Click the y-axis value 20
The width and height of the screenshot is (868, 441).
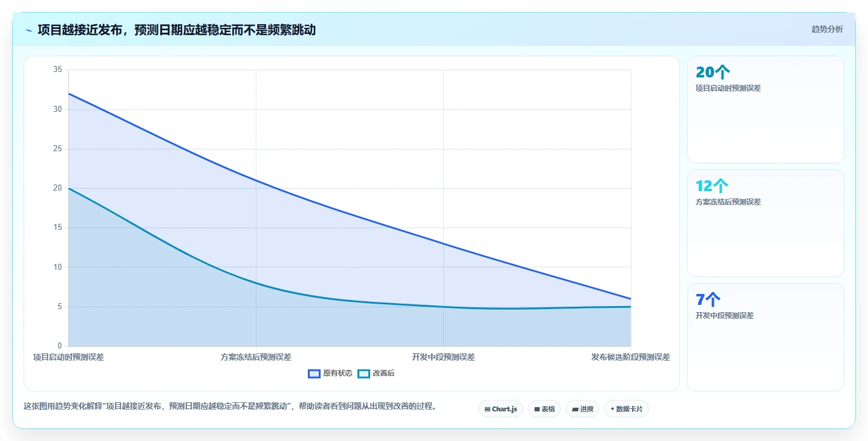coord(58,188)
